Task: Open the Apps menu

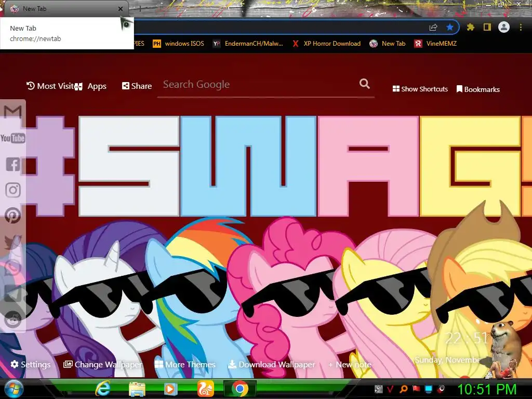Action: pyautogui.click(x=91, y=86)
